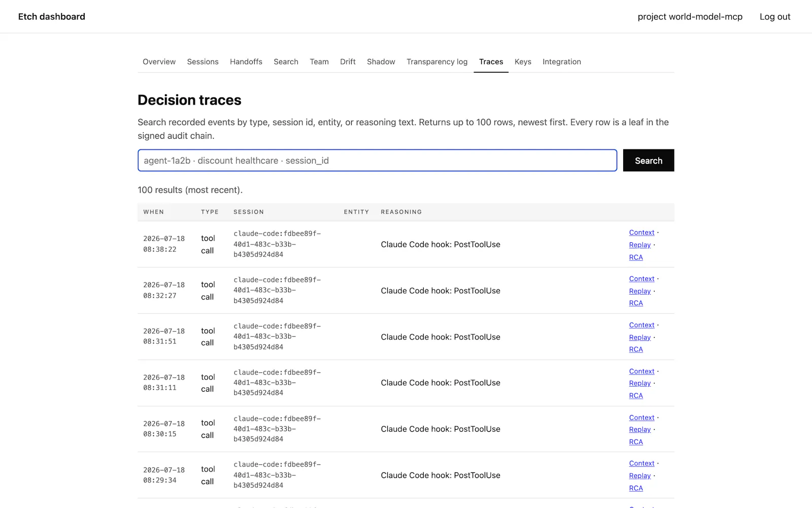Open the Shadow tab
This screenshot has width=812, height=508.
381,61
